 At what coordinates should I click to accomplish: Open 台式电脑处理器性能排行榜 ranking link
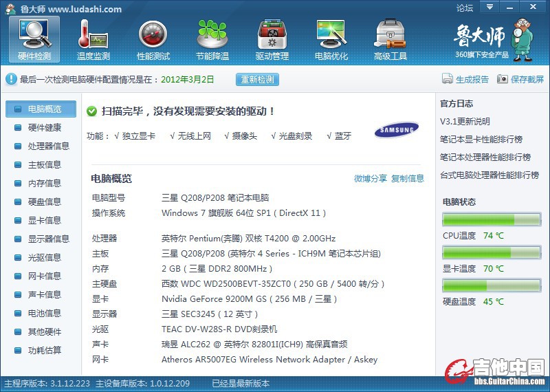(x=489, y=175)
